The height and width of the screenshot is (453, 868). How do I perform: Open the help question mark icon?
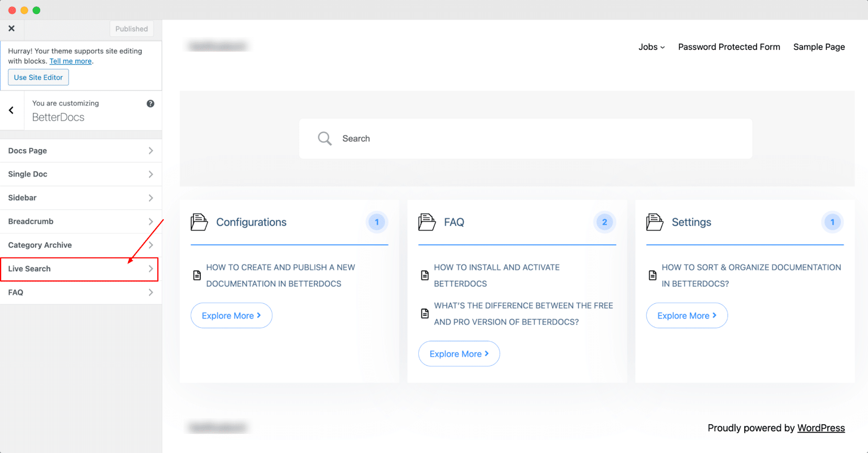click(150, 103)
